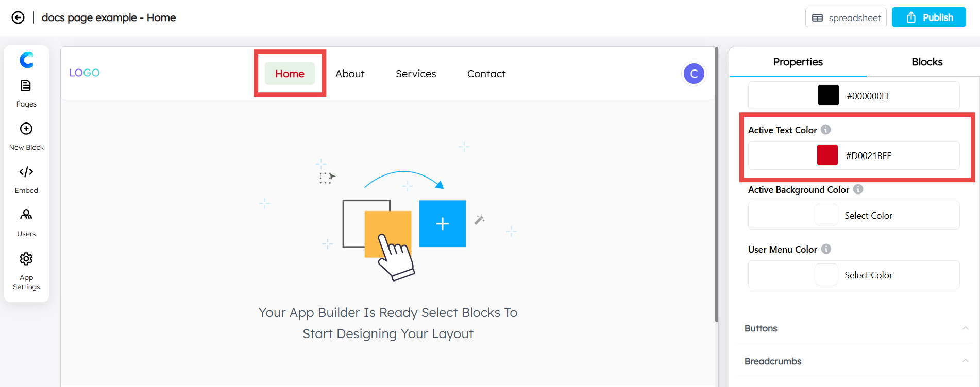Image resolution: width=980 pixels, height=387 pixels.
Task: Click the user avatar C in navbar
Action: click(694, 74)
